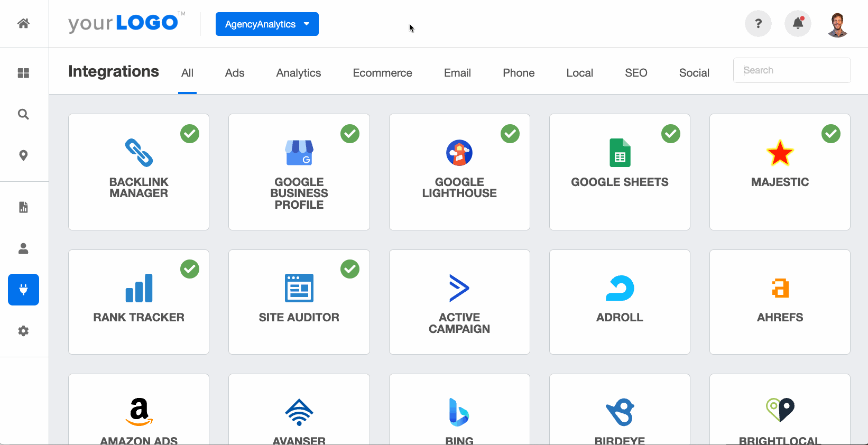
Task: Open the settings gear icon in sidebar
Action: pos(23,331)
